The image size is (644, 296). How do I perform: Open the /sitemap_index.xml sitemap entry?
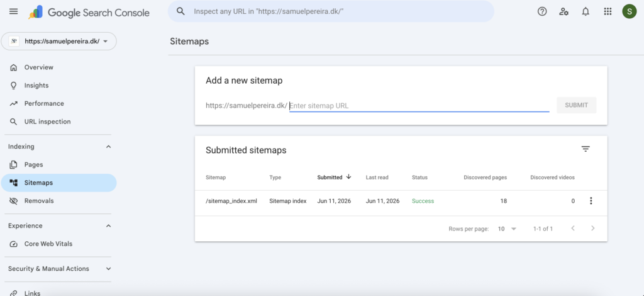(231, 201)
